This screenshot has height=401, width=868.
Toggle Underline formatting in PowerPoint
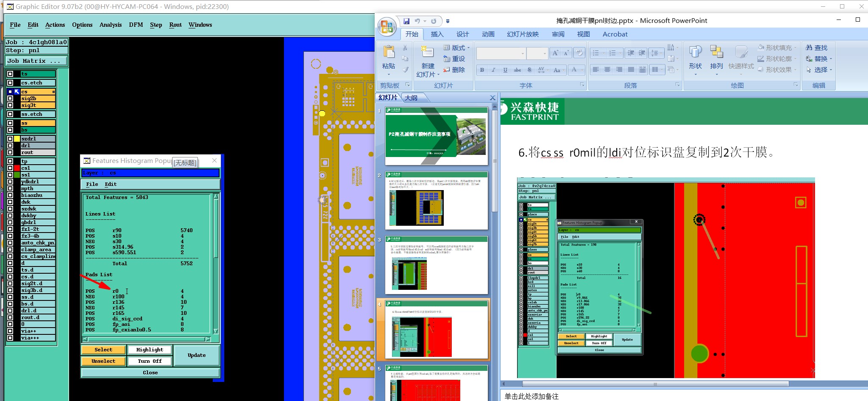pos(505,70)
